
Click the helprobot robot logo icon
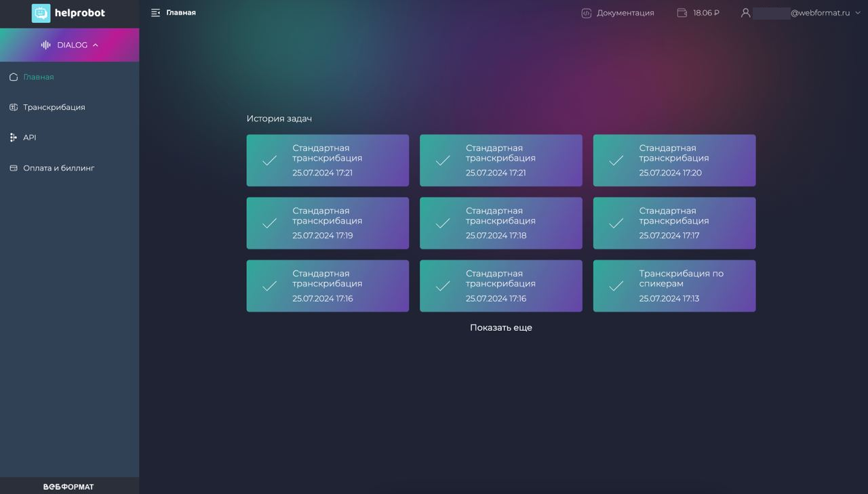coord(41,13)
